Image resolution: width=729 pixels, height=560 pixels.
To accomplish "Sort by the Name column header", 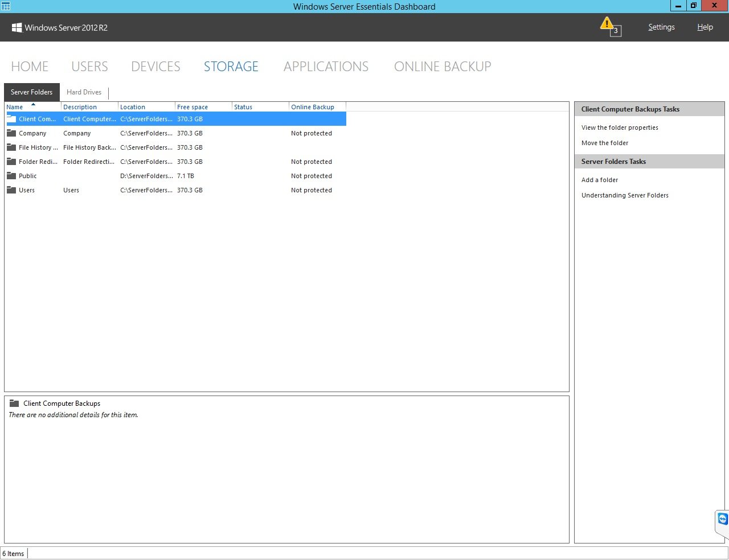I will click(33, 107).
